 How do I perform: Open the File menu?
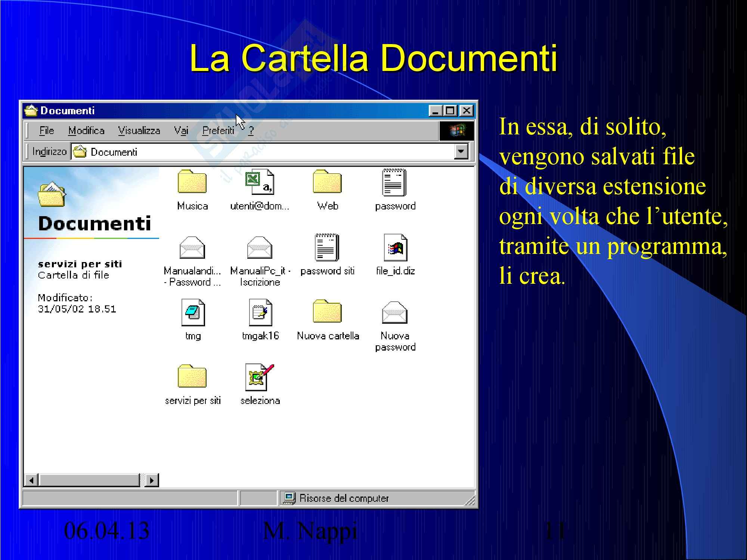(x=47, y=131)
